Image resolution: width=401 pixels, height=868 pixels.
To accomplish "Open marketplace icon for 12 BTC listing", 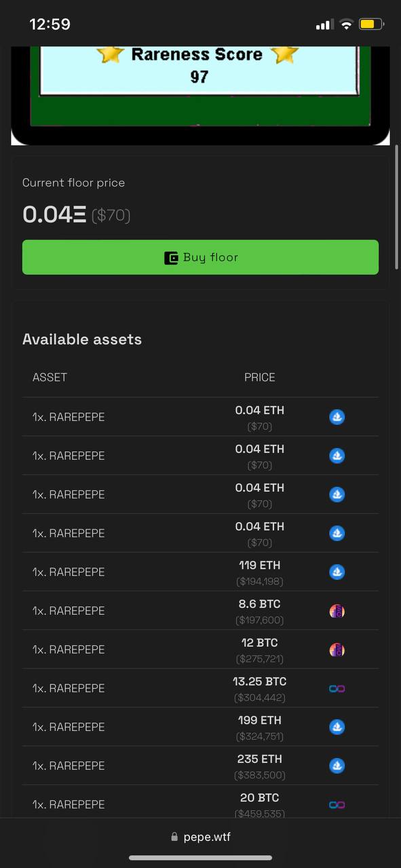I will 337,649.
